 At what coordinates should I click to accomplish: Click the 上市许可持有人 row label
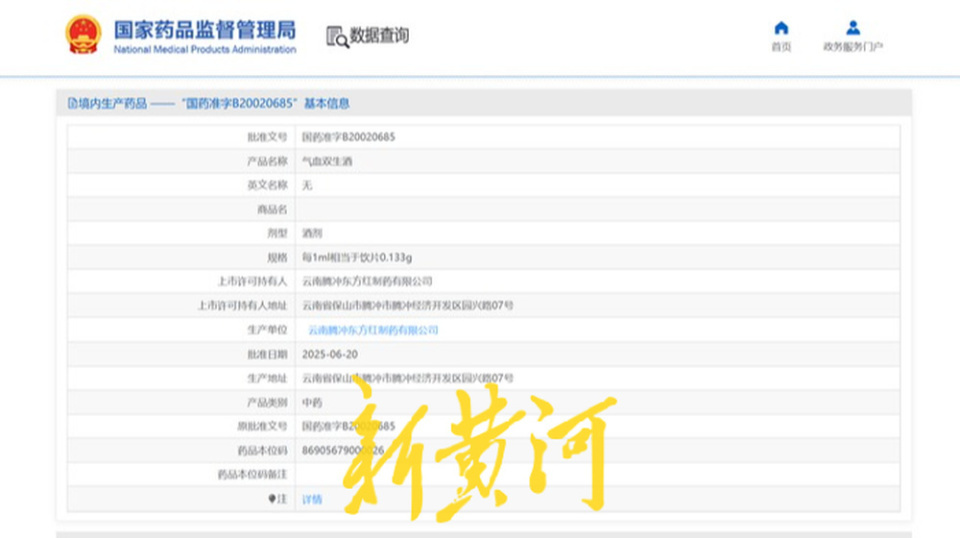(252, 282)
